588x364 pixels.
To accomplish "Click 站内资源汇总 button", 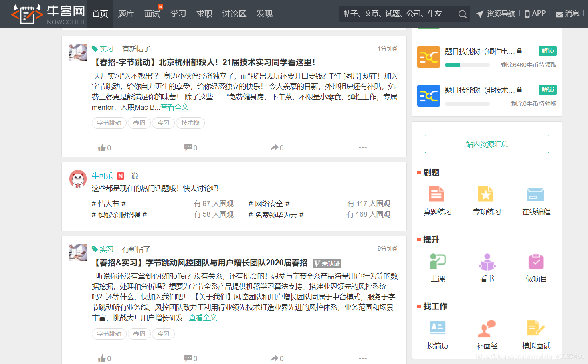I will [487, 144].
